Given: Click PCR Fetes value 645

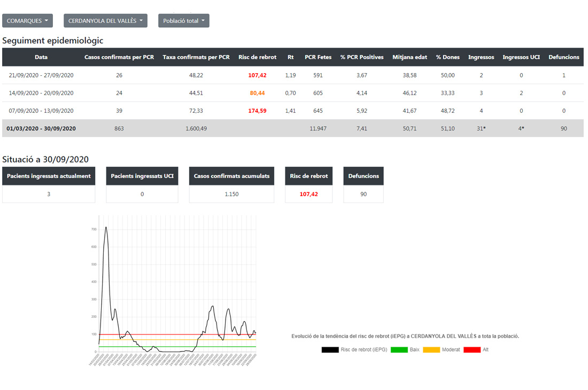Looking at the screenshot, I should (x=318, y=111).
